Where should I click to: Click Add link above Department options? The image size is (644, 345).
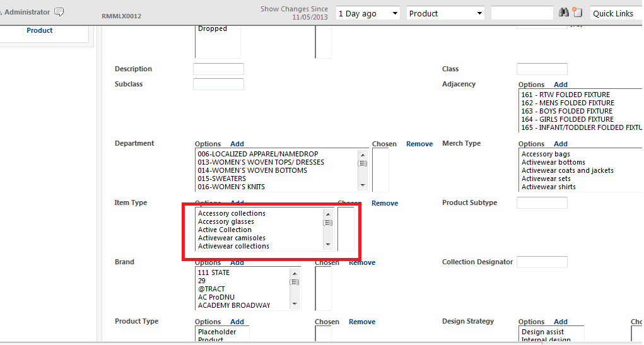click(237, 144)
